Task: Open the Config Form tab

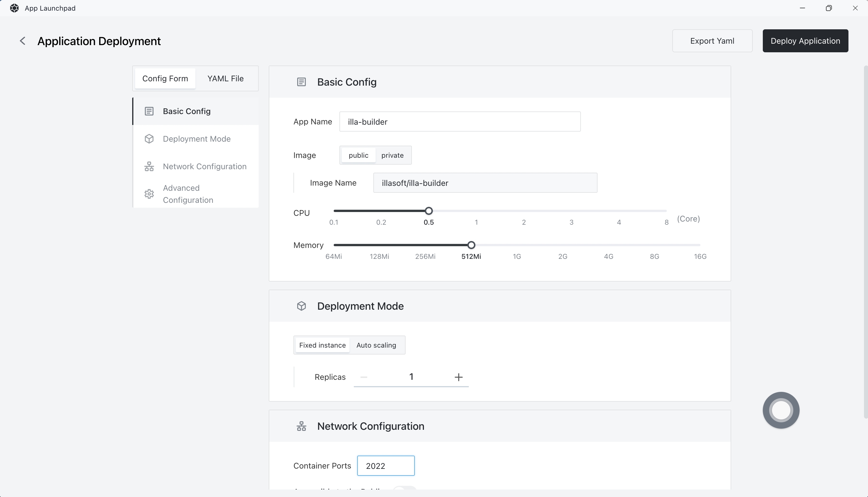Action: 165,78
